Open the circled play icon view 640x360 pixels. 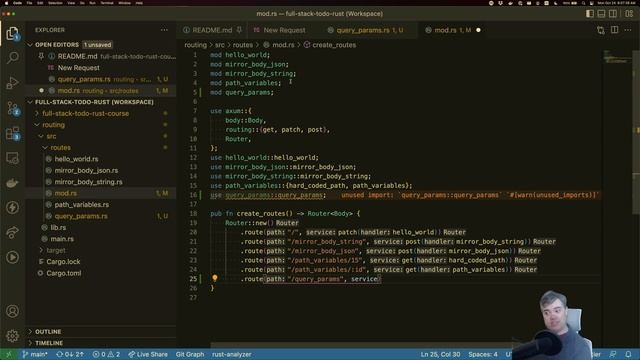(12, 257)
